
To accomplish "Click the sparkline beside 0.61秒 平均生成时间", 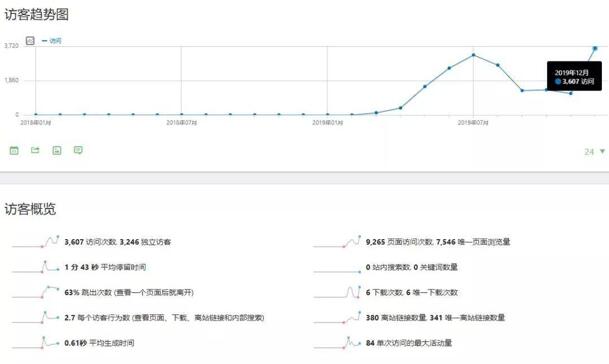I will (35, 342).
